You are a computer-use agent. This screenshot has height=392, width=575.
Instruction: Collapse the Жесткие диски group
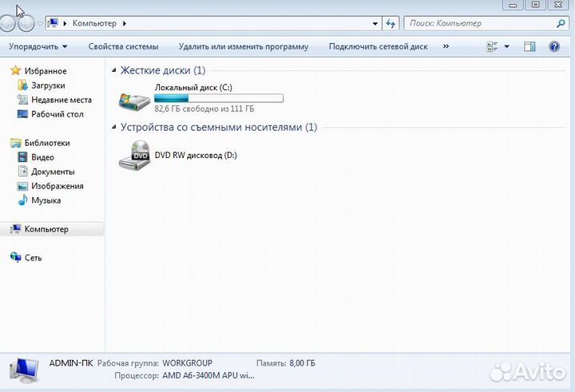coord(113,71)
